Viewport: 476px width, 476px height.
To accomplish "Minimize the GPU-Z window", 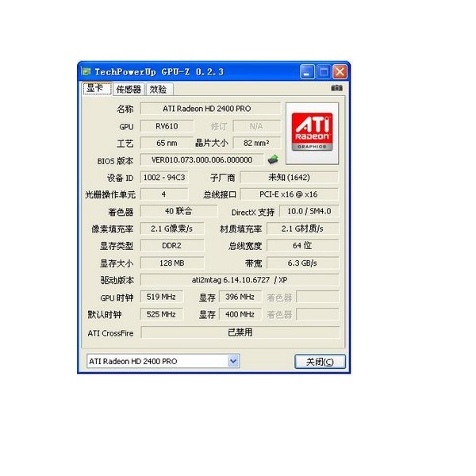I will point(307,72).
